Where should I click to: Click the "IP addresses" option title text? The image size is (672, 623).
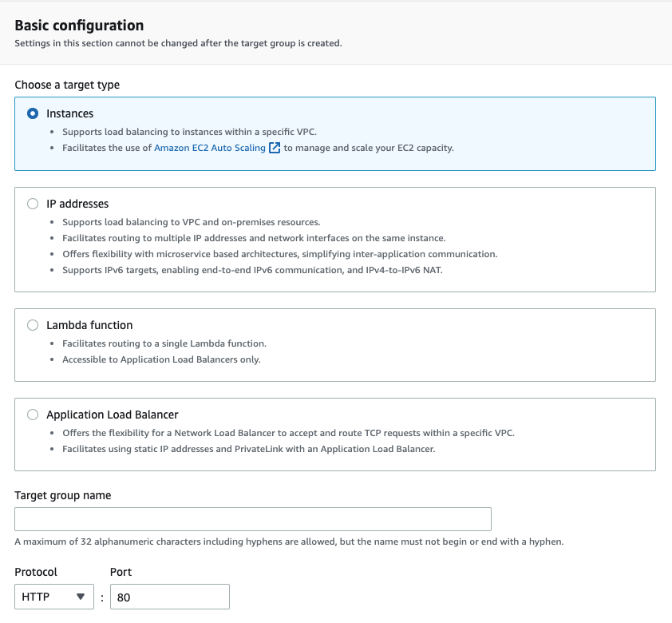[77, 204]
